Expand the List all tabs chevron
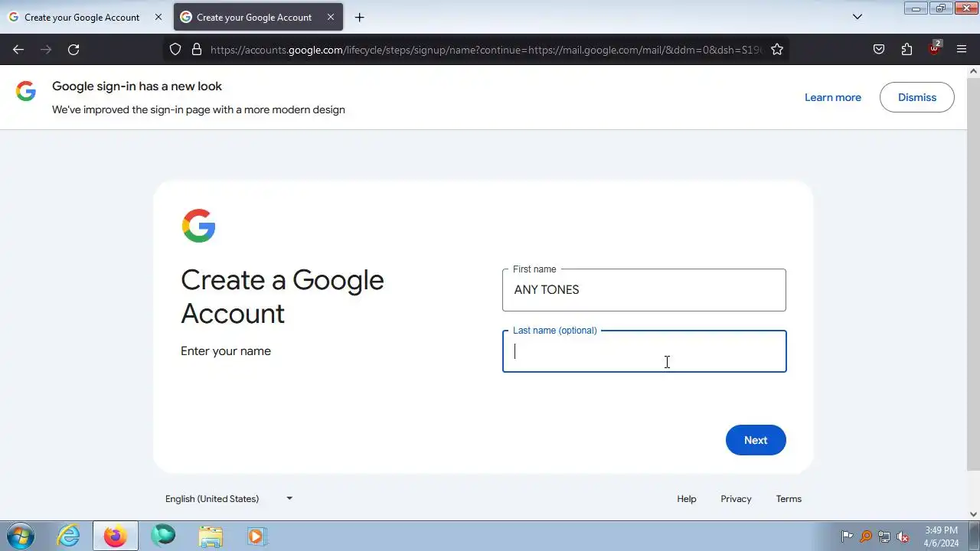Screen dimensions: 980x551 [x=857, y=17]
